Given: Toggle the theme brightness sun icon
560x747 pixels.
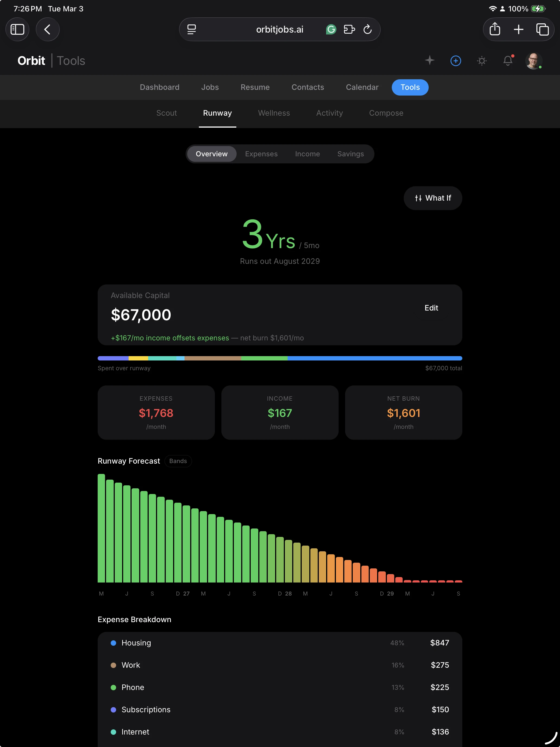Looking at the screenshot, I should pyautogui.click(x=482, y=61).
